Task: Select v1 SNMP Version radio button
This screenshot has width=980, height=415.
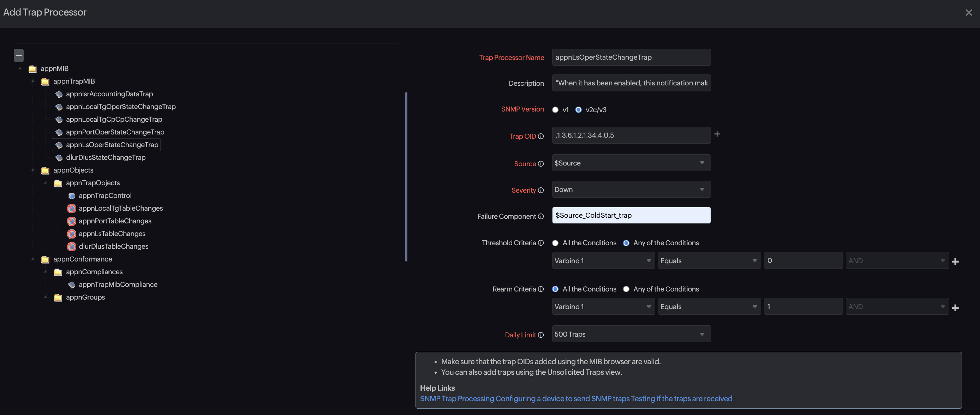Action: tap(555, 109)
